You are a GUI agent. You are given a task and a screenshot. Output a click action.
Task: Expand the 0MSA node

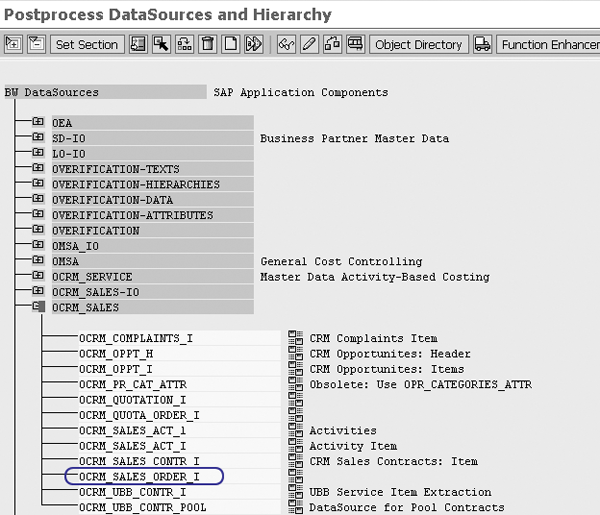tap(38, 260)
